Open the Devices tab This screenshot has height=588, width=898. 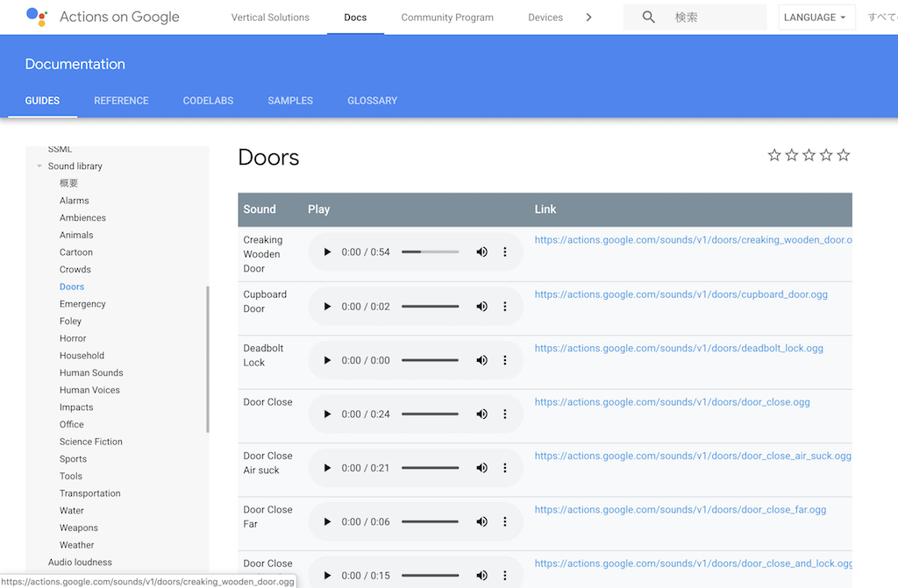coord(545,18)
